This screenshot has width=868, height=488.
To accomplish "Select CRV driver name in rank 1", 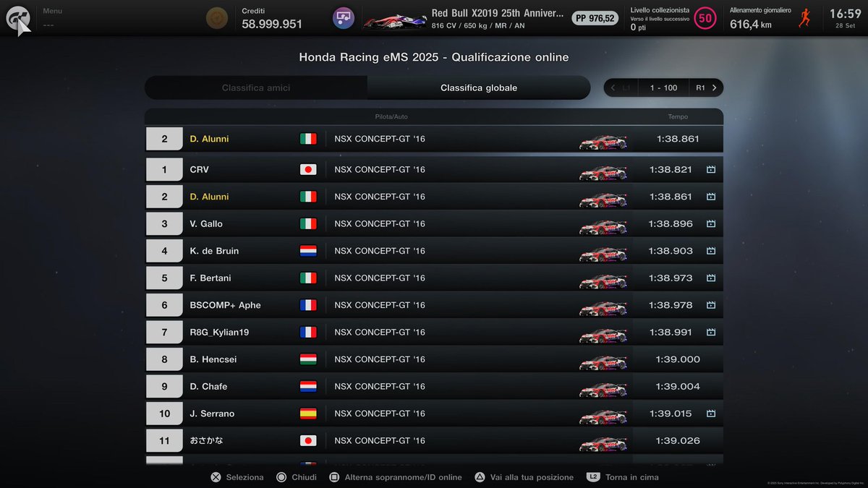I will (200, 170).
